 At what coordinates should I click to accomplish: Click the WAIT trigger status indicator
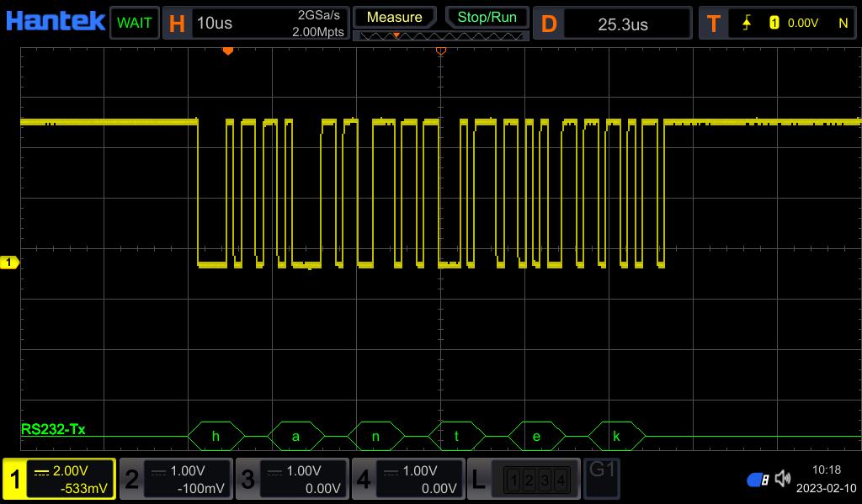coord(135,23)
